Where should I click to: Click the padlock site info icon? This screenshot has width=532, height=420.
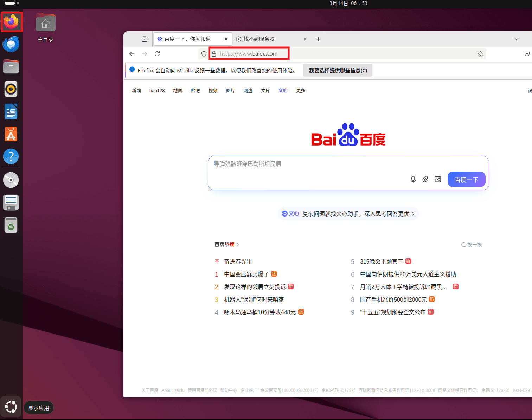pyautogui.click(x=214, y=54)
